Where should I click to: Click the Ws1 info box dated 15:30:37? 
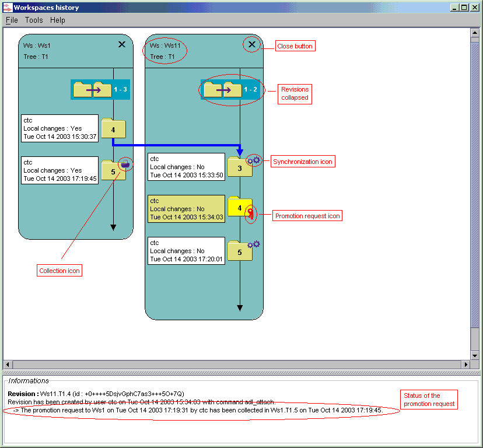coord(60,128)
